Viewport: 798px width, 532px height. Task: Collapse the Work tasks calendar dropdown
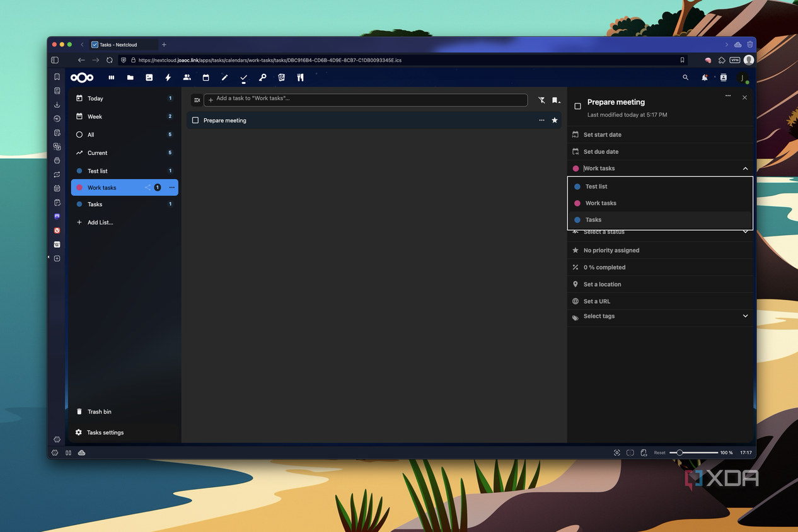[x=745, y=168]
